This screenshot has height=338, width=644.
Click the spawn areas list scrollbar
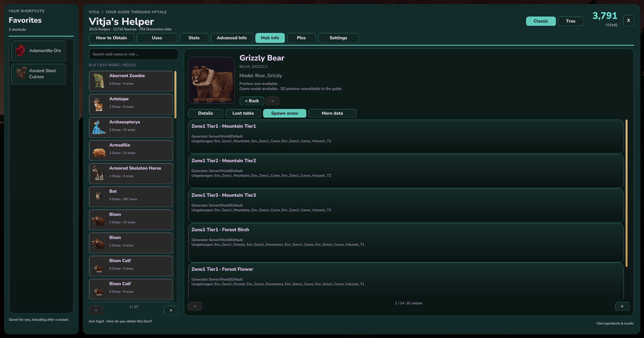626,193
